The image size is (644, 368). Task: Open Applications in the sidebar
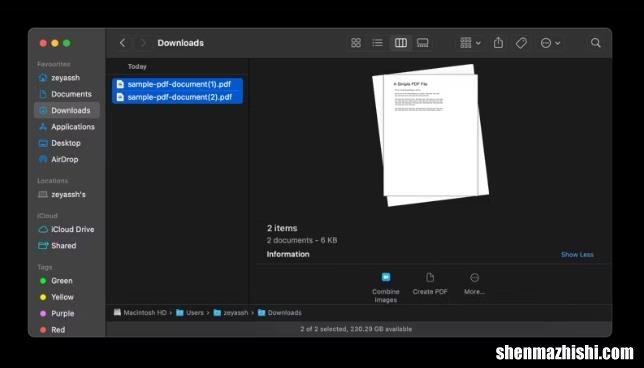point(67,127)
